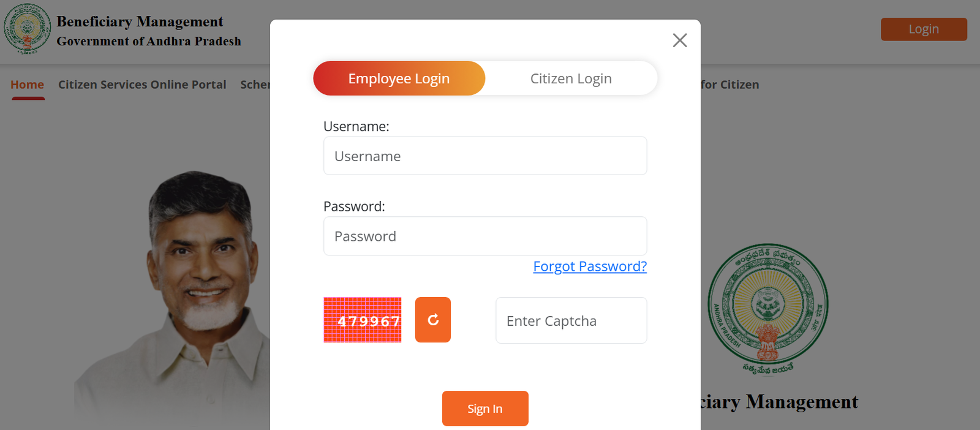Click the Andhra Pradesh emblem in header
Screen dimensions: 980x430
click(27, 28)
